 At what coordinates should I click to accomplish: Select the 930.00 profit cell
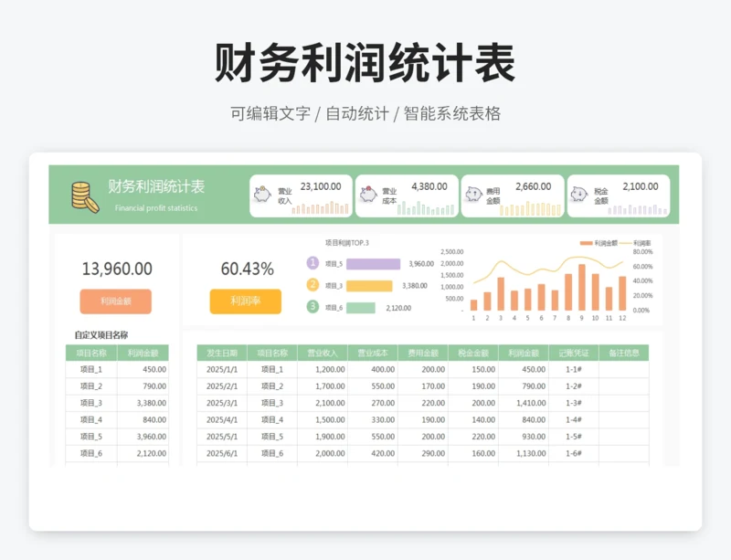pos(524,437)
